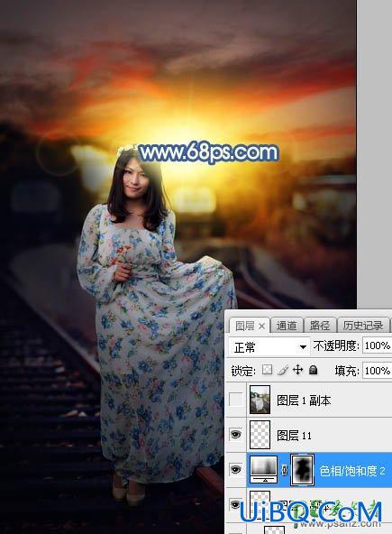
Task: Click the 色相/饱和度 2 adjustment thumbnail
Action: tap(264, 470)
